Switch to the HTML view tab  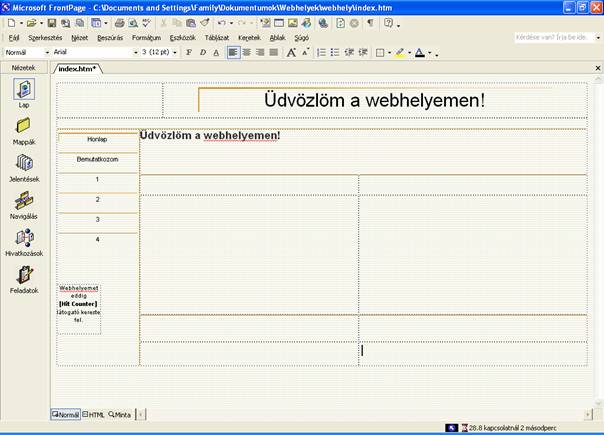coord(94,414)
